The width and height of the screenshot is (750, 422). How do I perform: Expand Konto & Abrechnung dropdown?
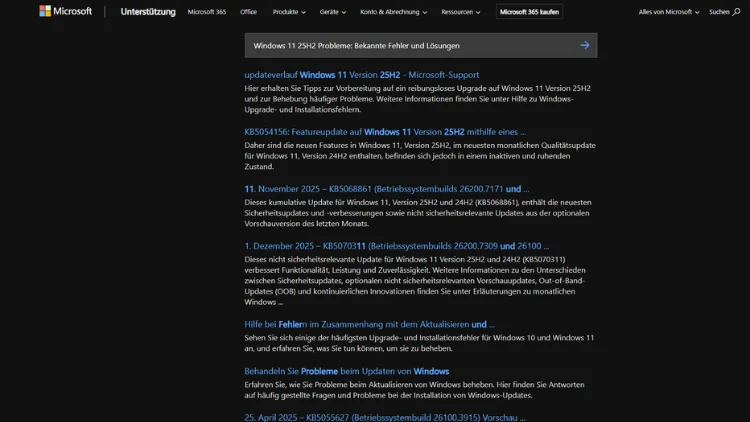[394, 12]
